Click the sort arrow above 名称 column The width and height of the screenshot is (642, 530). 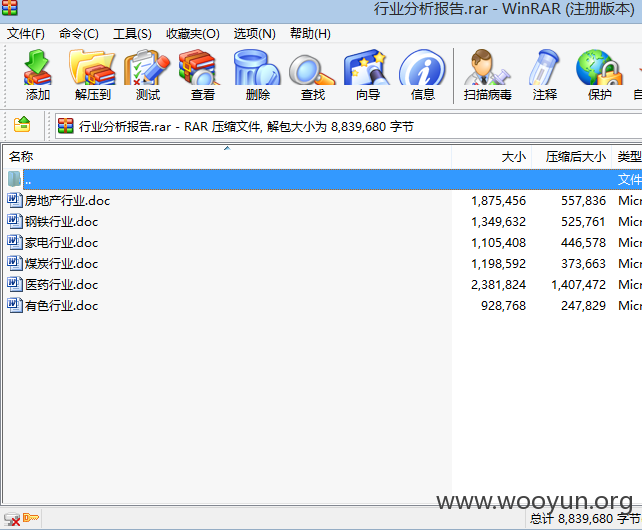click(227, 148)
